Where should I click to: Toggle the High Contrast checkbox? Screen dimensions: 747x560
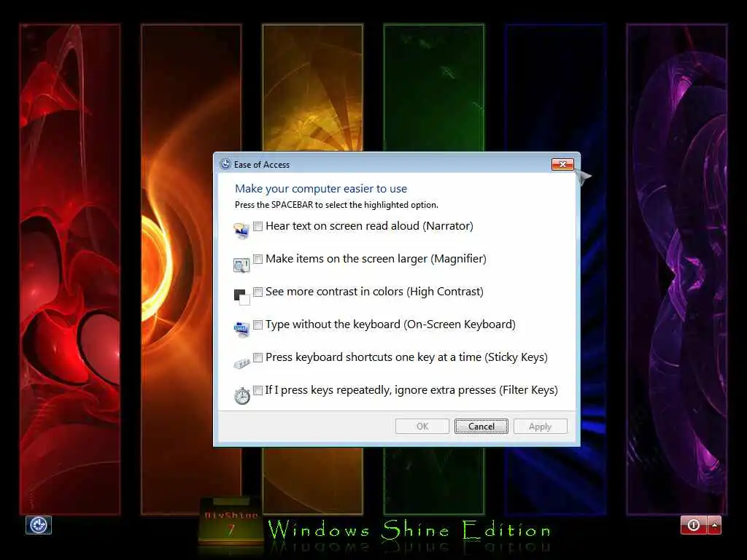[x=258, y=292]
